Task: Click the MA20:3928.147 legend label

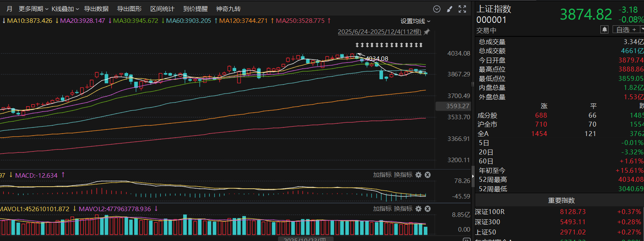Action: (x=82, y=20)
